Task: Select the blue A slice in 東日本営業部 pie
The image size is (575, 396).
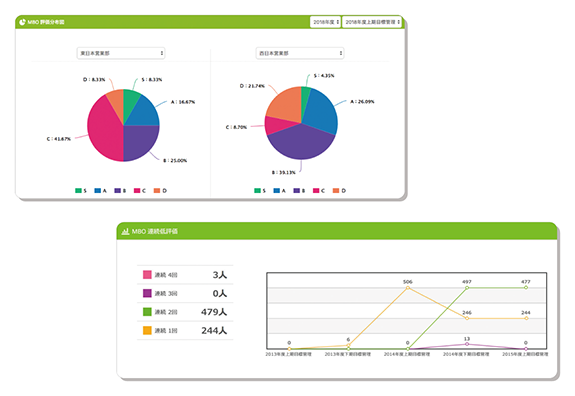Action: point(143,114)
